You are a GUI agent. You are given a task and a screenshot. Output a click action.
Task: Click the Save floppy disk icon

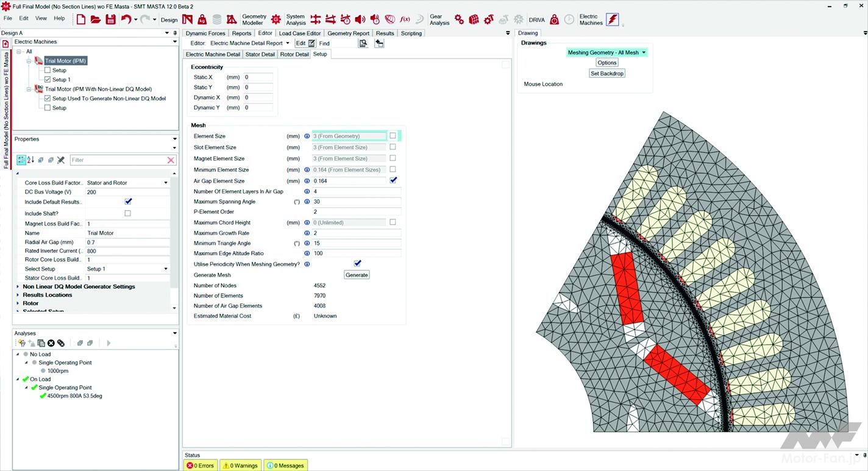110,19
